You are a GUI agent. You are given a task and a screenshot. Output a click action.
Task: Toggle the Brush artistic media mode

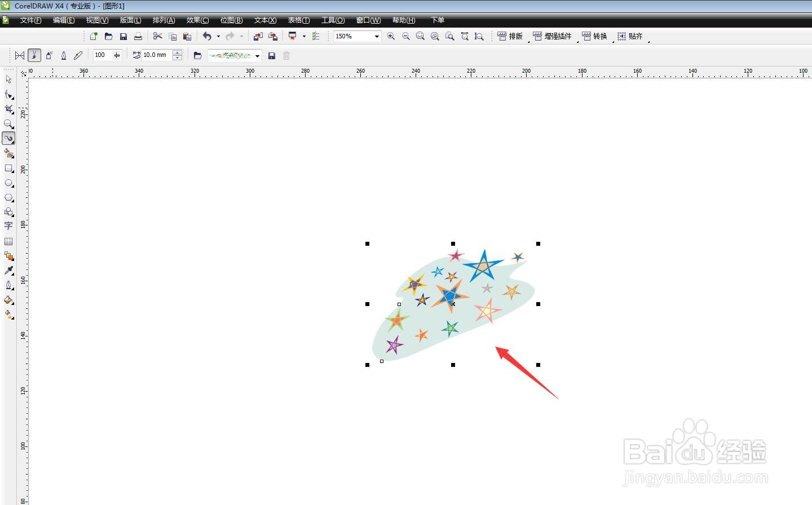[x=34, y=55]
